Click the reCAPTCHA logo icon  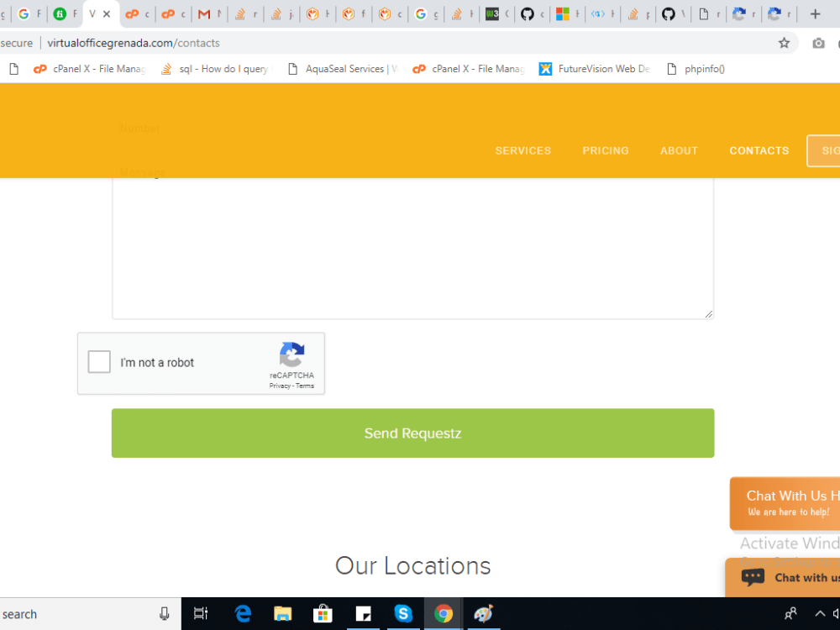point(292,354)
